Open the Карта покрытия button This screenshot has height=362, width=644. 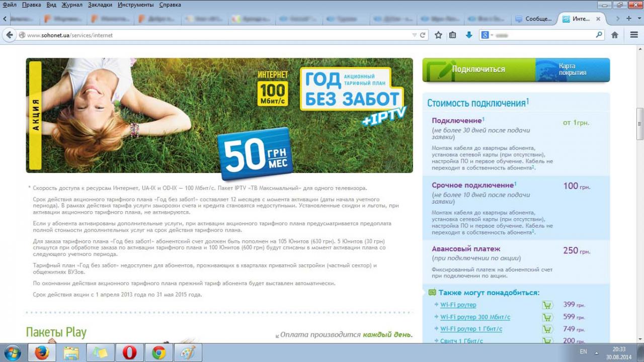point(573,69)
